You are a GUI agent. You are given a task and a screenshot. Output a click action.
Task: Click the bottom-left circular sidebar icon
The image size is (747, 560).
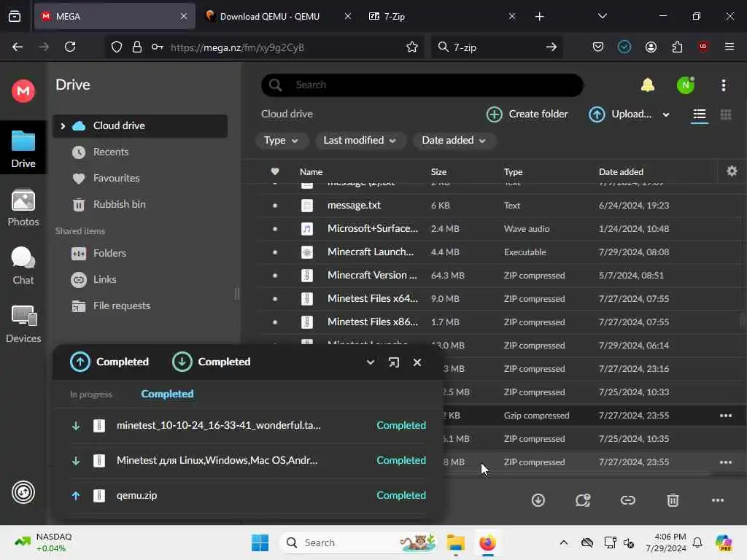(23, 492)
